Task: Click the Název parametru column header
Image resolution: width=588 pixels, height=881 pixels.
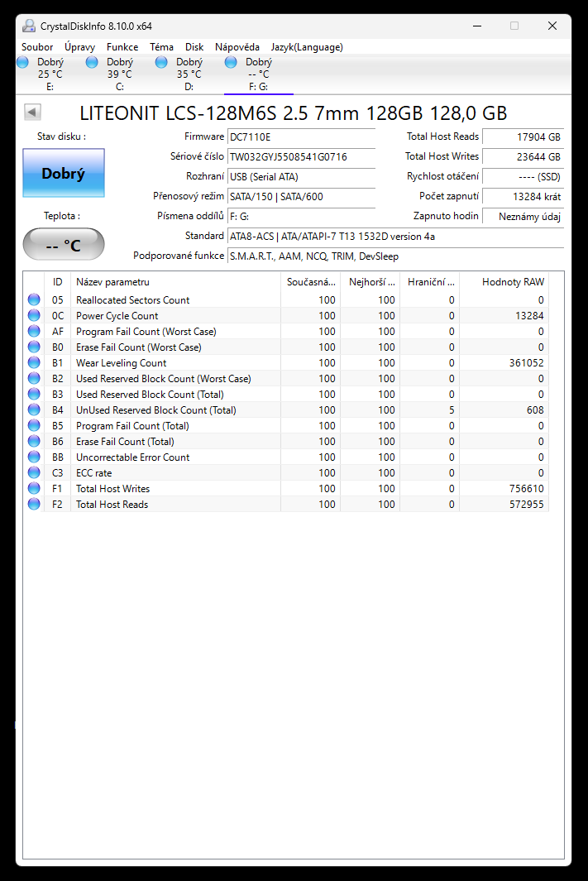Action: pyautogui.click(x=175, y=282)
